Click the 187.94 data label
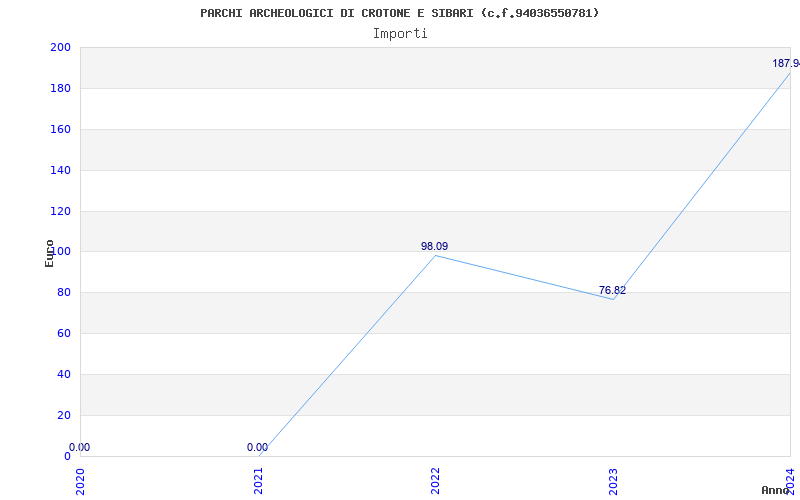 coord(786,64)
